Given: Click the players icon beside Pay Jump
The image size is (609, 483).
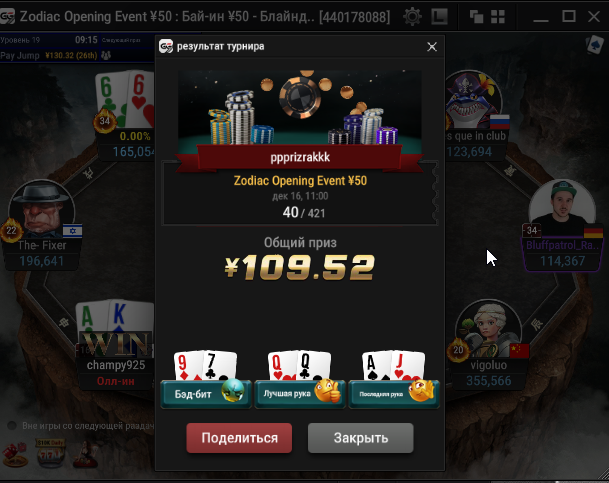Looking at the screenshot, I should [x=106, y=56].
